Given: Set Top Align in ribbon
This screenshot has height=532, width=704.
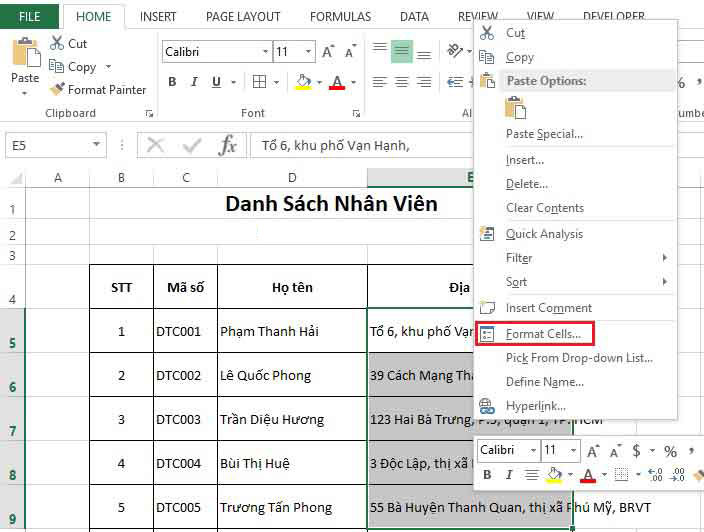Looking at the screenshot, I should (380, 50).
